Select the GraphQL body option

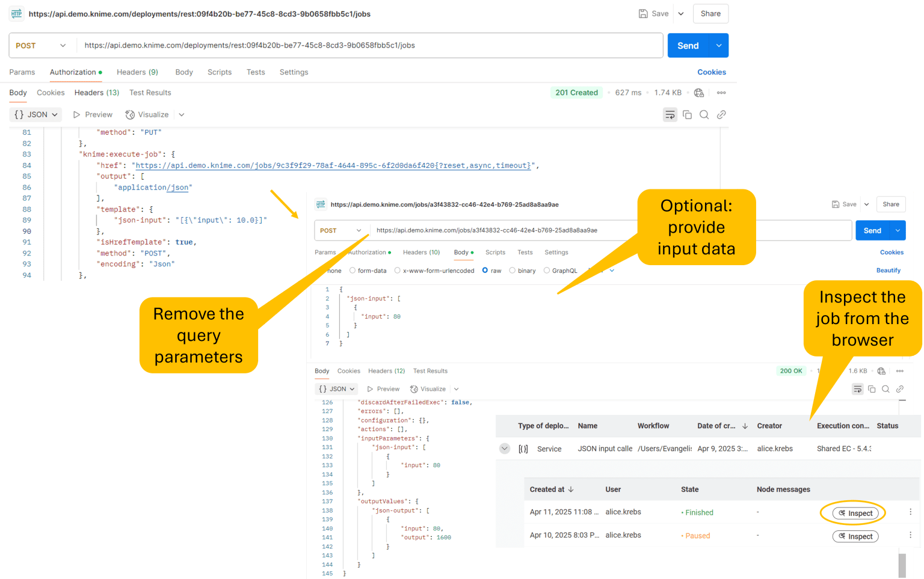560,271
